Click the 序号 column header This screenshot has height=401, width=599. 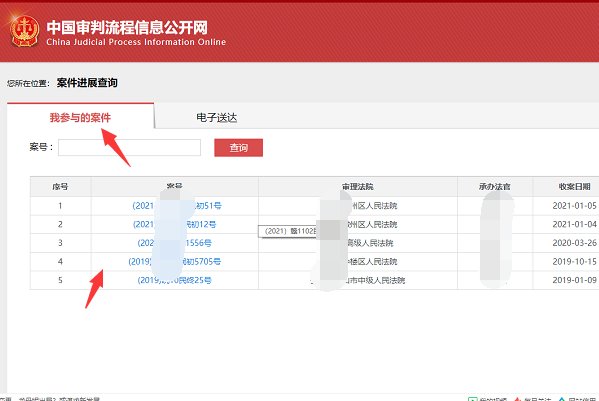coord(60,187)
